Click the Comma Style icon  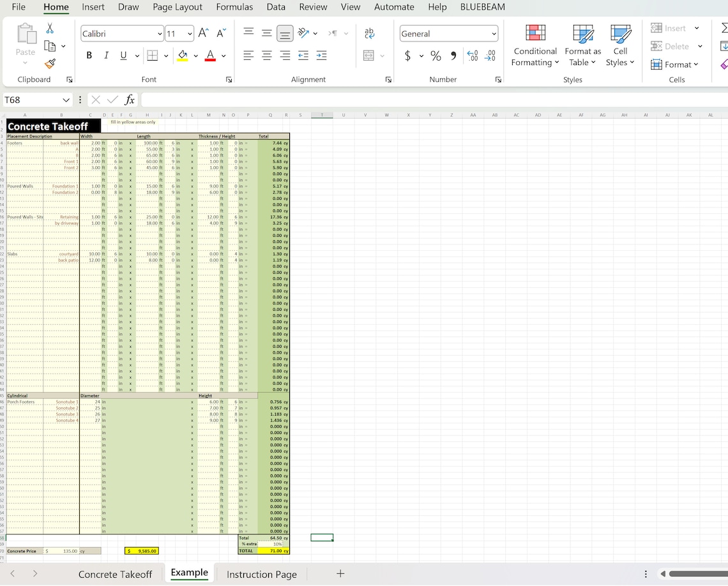tap(453, 56)
